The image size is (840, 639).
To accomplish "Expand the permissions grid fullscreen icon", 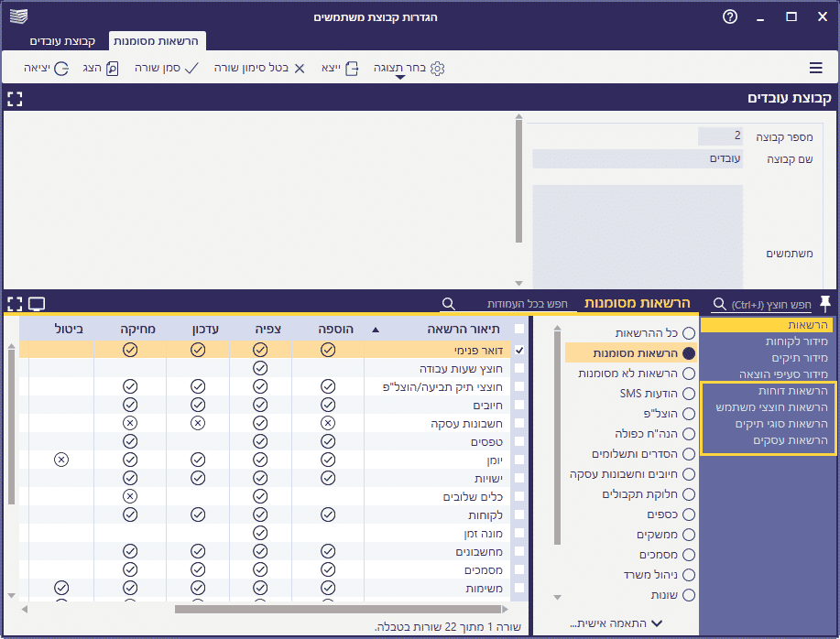I will [x=15, y=304].
